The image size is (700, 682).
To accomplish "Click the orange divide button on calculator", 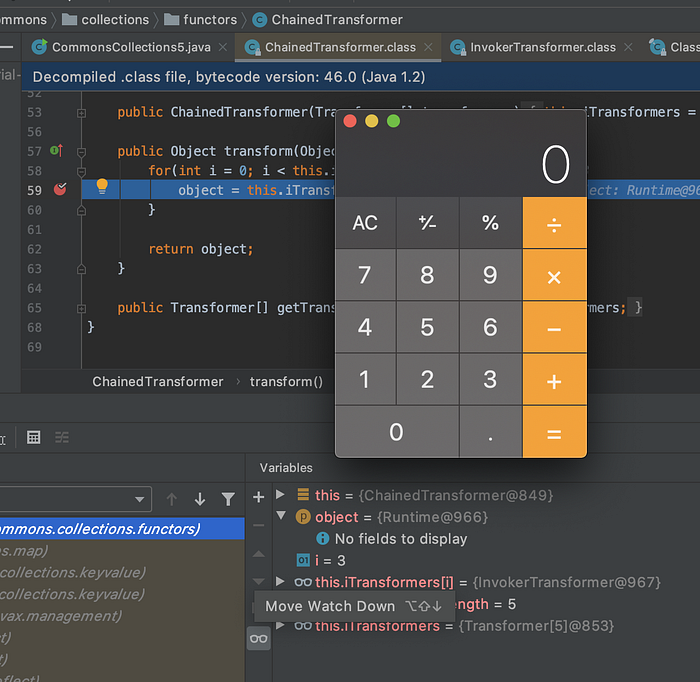I will pos(554,223).
